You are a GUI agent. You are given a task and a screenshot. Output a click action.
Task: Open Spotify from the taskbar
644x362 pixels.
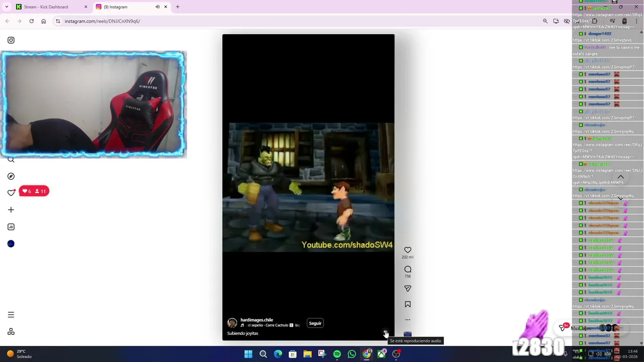pyautogui.click(x=337, y=354)
